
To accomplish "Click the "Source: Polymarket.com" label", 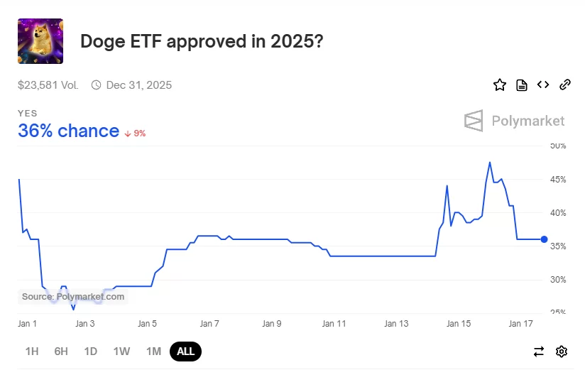I will pos(73,297).
